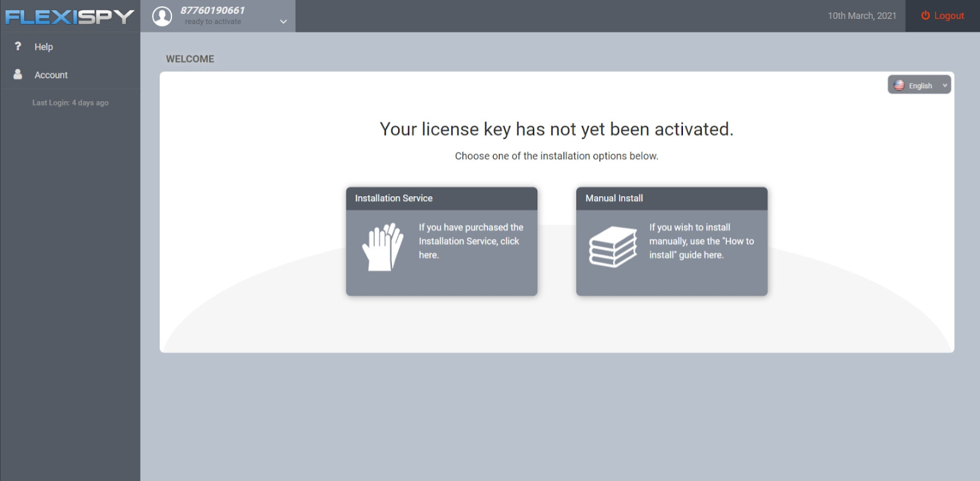
Task: Click the 'How to install' guide text
Action: 701,241
